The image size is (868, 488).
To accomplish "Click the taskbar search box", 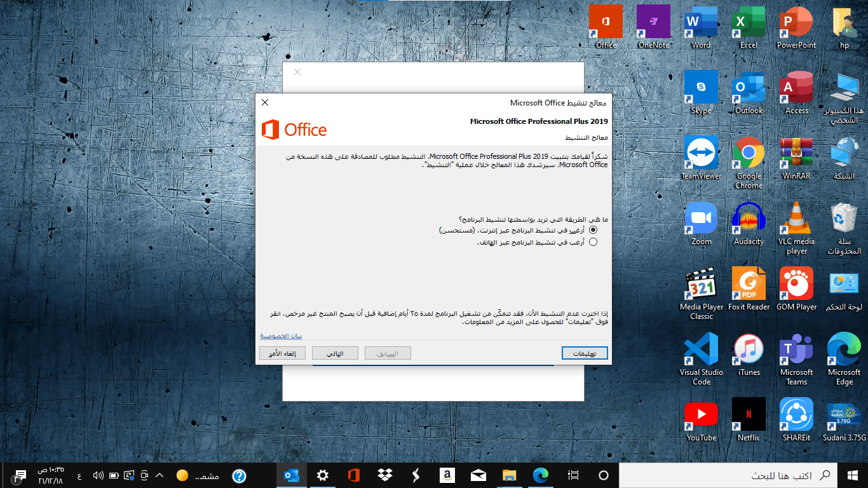I will (728, 475).
